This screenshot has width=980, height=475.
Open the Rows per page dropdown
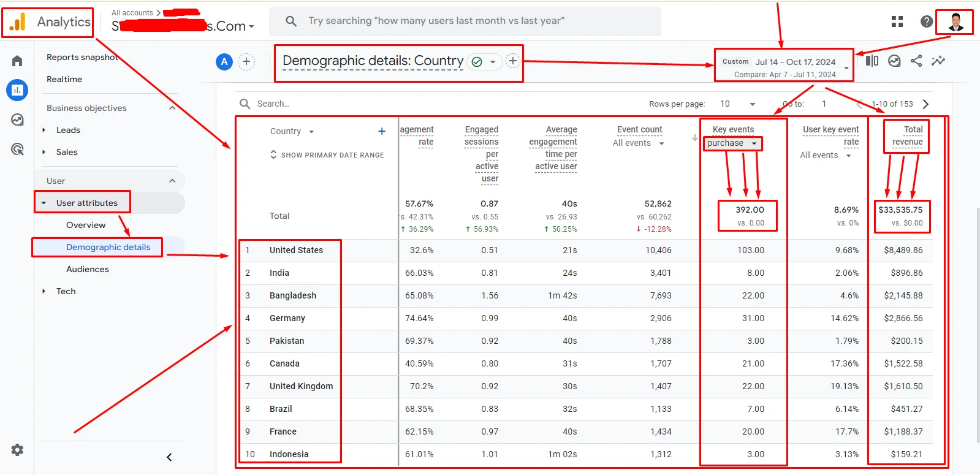tap(738, 104)
